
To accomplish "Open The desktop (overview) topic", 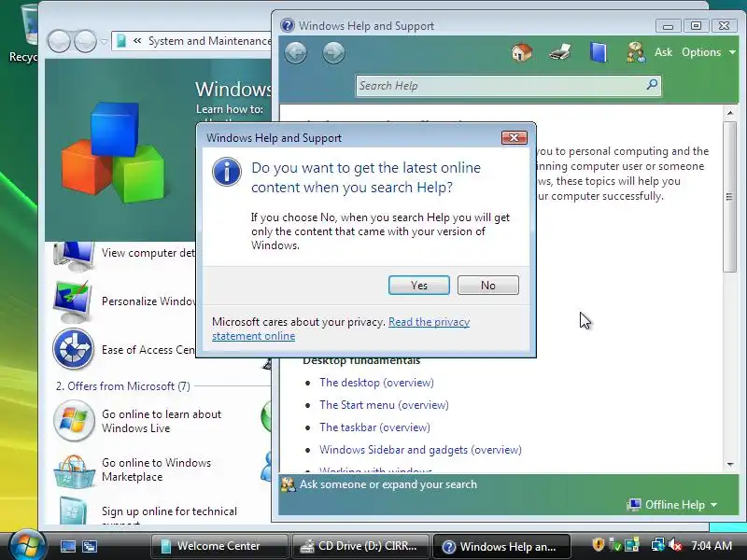I will pyautogui.click(x=376, y=383).
